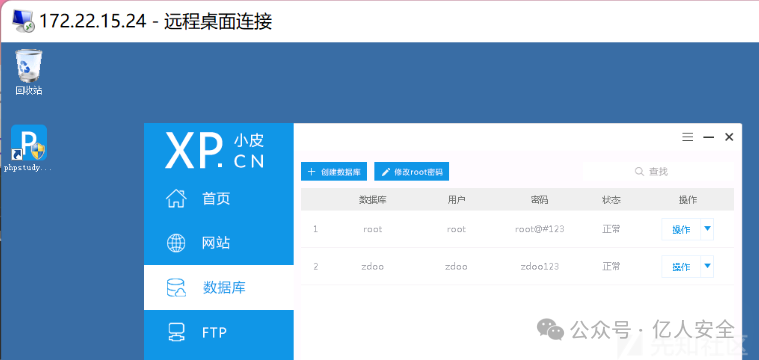This screenshot has width=759, height=360.
Task: Click 操作 button for root database
Action: point(681,229)
